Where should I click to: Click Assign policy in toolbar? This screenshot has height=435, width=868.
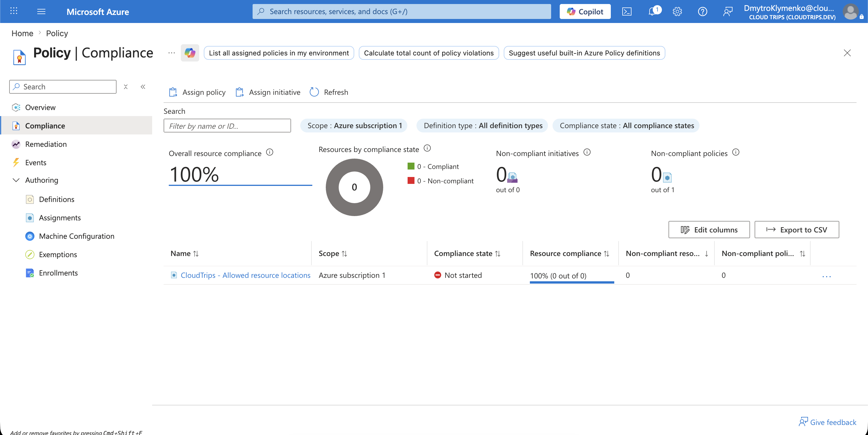coord(197,92)
